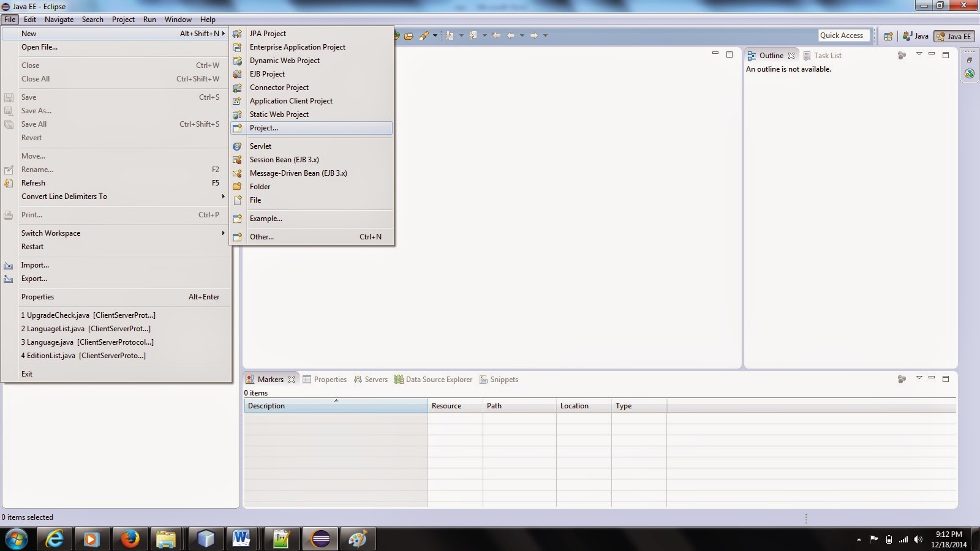
Task: Open Microsoft Word from the taskbar
Action: point(241,539)
